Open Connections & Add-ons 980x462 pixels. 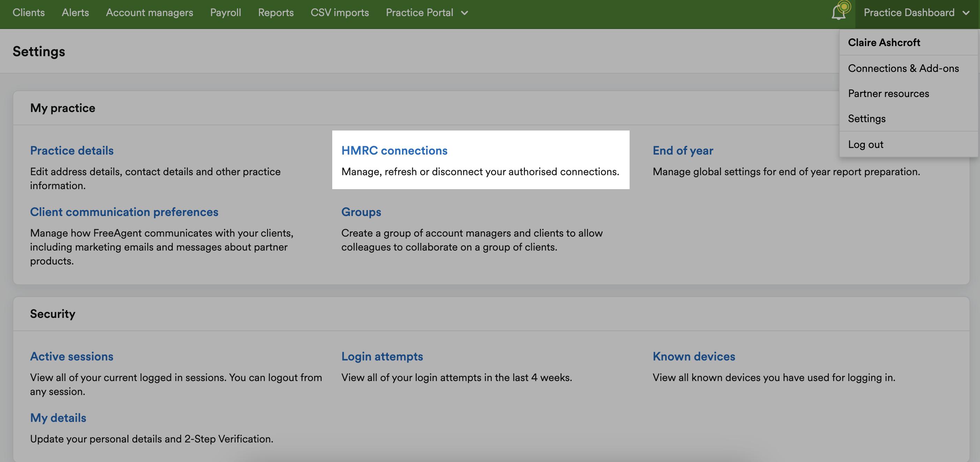click(904, 68)
